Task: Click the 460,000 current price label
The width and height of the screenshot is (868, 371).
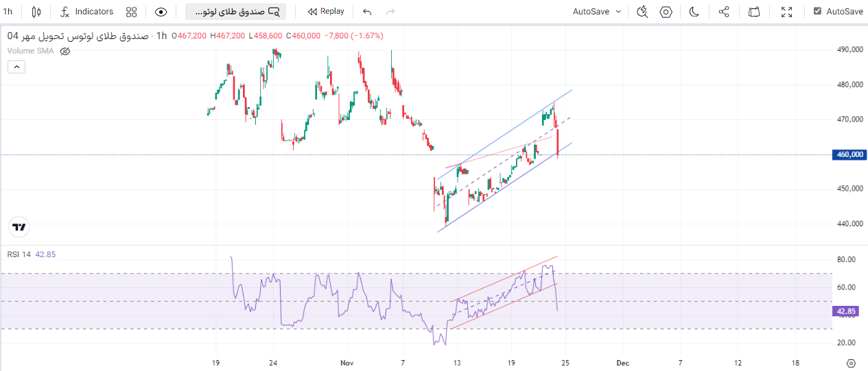Action: (x=849, y=155)
